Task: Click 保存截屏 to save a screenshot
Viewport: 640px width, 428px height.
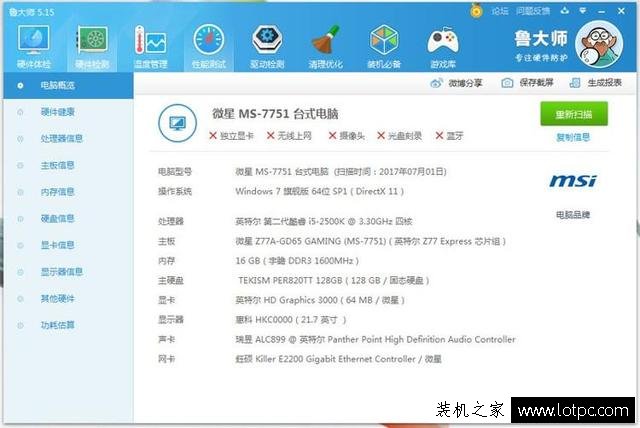Action: coord(527,83)
